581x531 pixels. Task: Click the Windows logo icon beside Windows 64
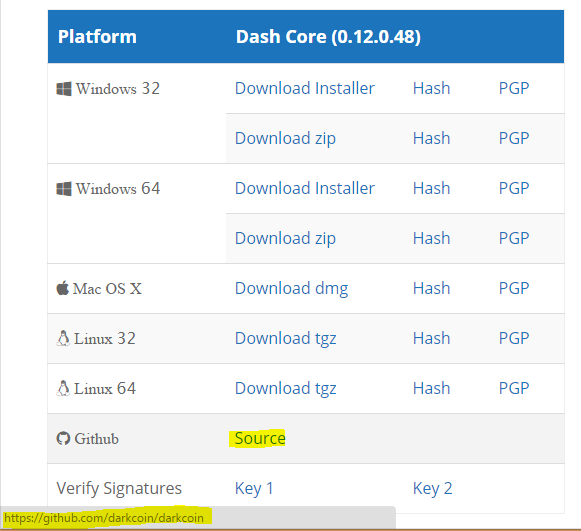click(64, 189)
